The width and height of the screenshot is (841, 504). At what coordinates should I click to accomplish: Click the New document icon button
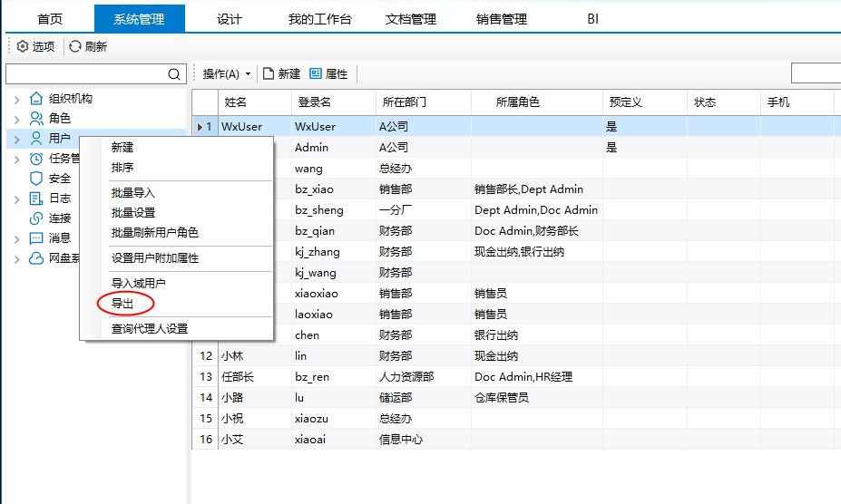269,73
